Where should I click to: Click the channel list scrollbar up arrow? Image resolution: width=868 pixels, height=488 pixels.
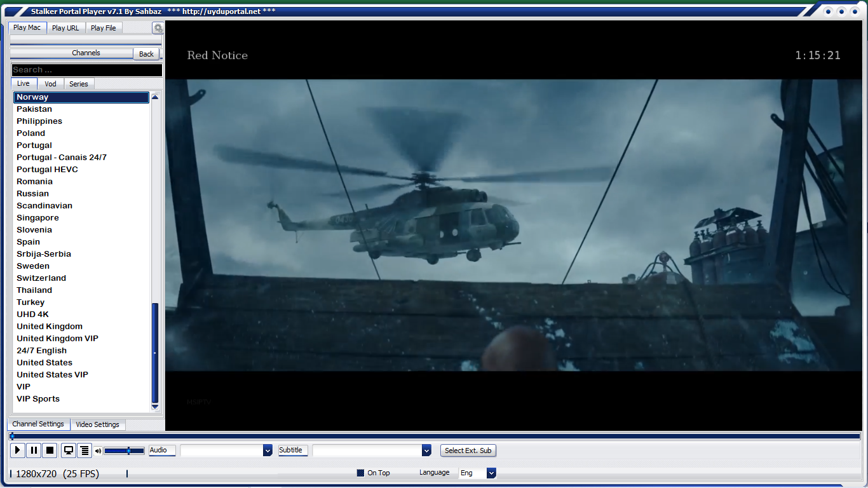155,97
